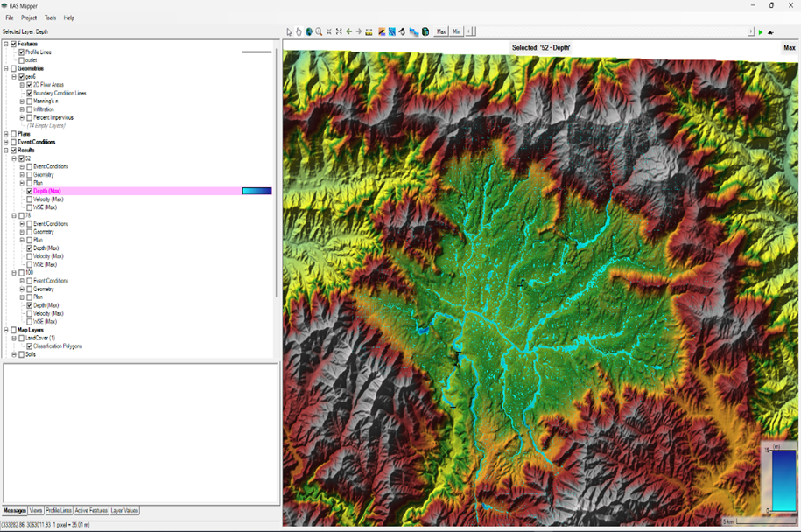Activate the pan hand tool
This screenshot has width=801, height=532.
click(x=299, y=31)
